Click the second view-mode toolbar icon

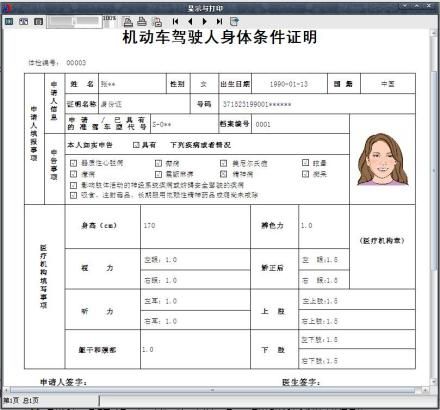23,22
